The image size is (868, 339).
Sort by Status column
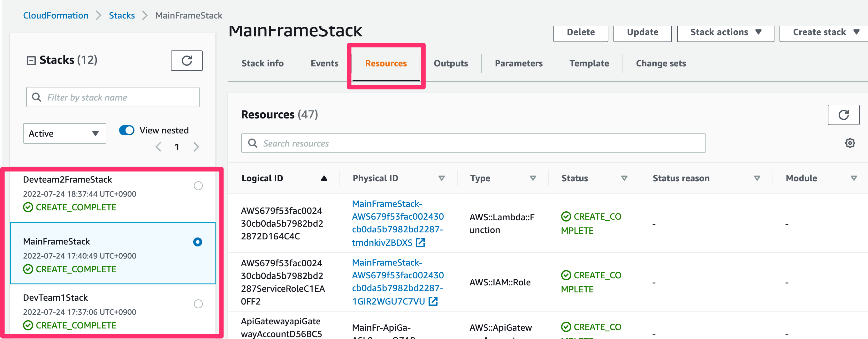[624, 178]
